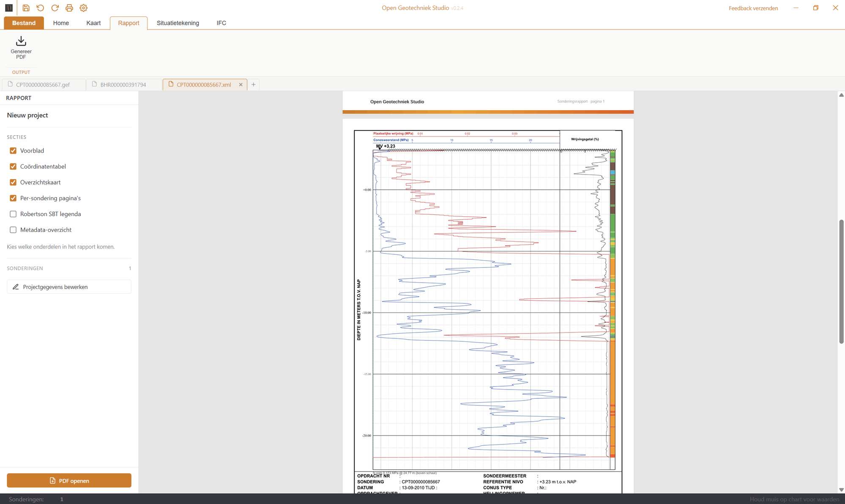Switch to BHR000000391794 document tab
The image size is (845, 504).
point(123,84)
